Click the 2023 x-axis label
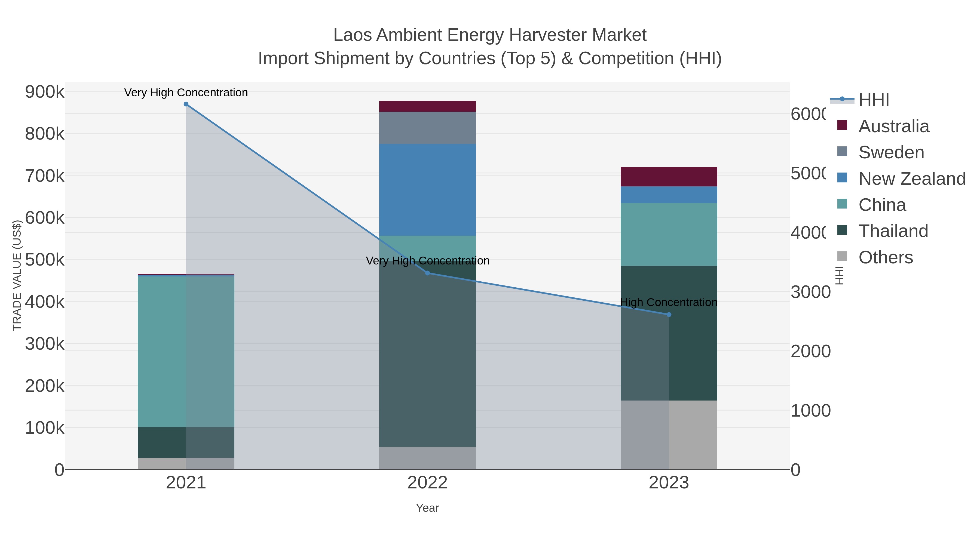The width and height of the screenshot is (980, 551). tap(669, 483)
